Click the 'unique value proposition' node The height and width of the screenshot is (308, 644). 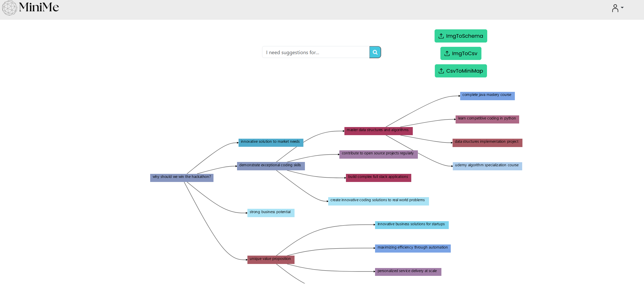(270, 260)
